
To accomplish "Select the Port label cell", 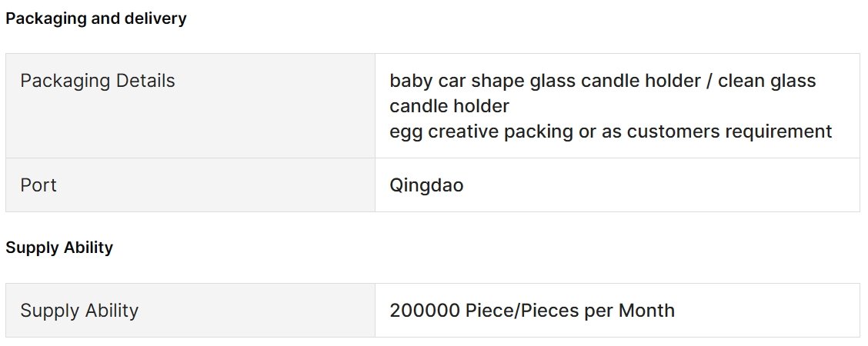I will (190, 185).
